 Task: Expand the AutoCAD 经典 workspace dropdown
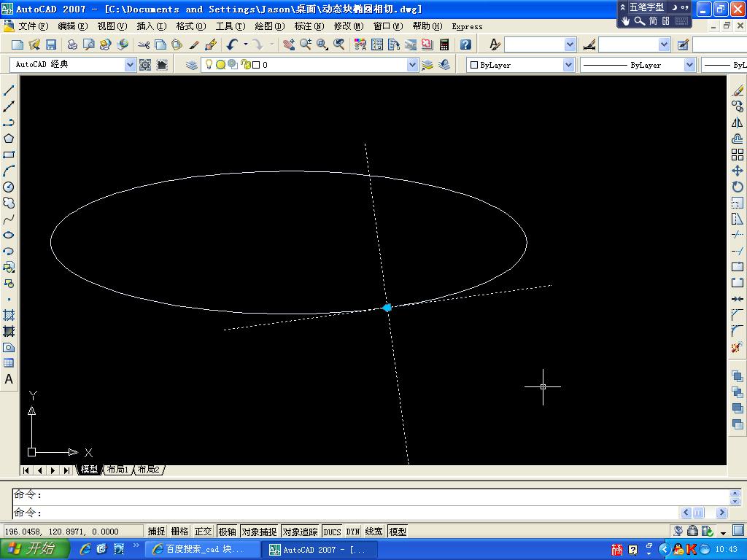tap(131, 65)
